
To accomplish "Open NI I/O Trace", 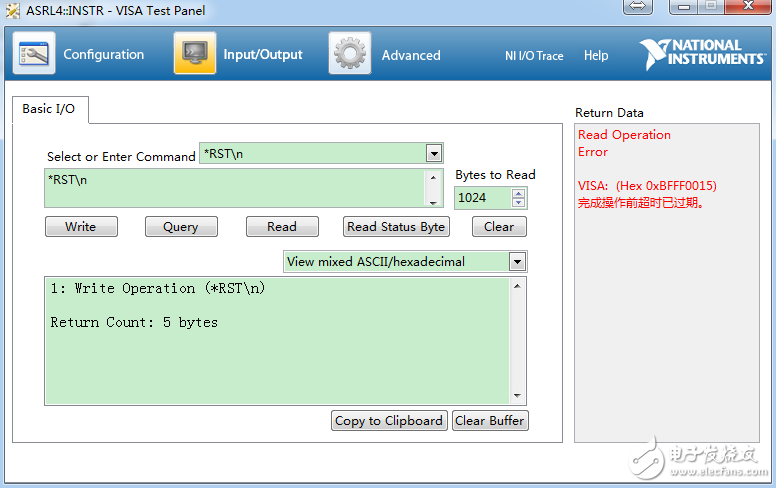I will tap(534, 55).
